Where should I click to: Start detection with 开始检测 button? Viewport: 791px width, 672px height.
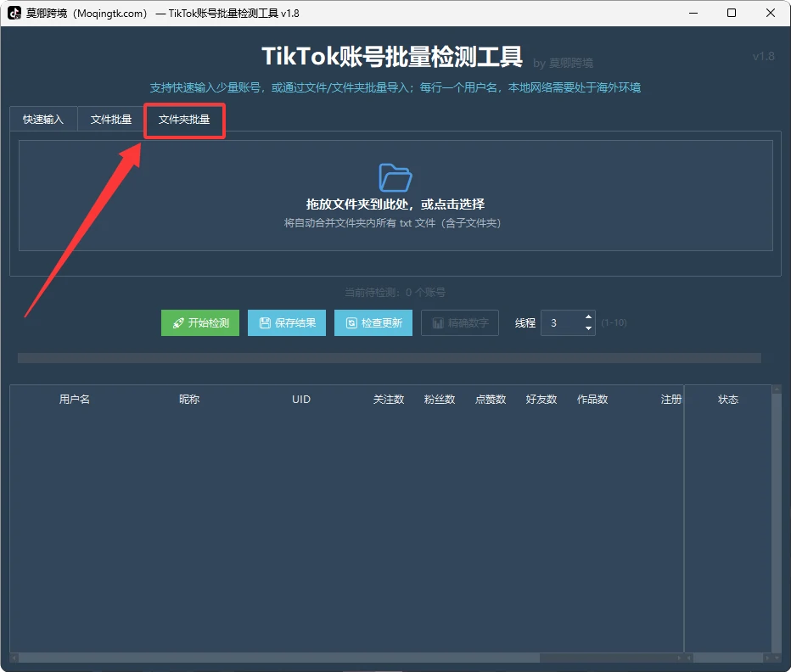200,323
